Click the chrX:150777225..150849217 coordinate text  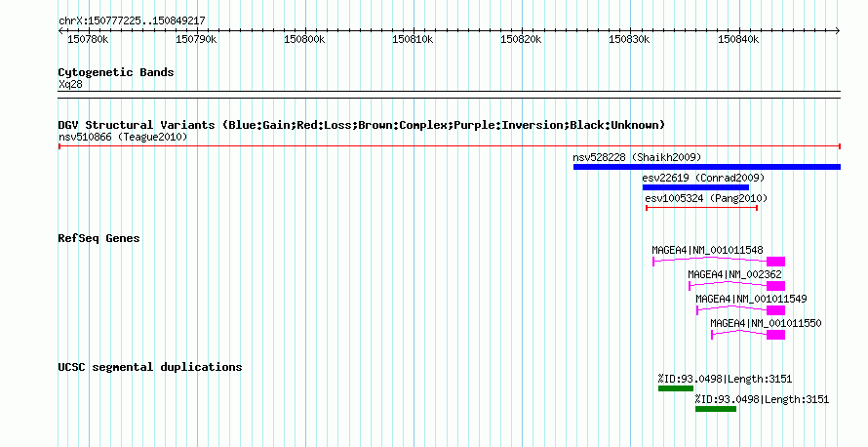pos(132,21)
